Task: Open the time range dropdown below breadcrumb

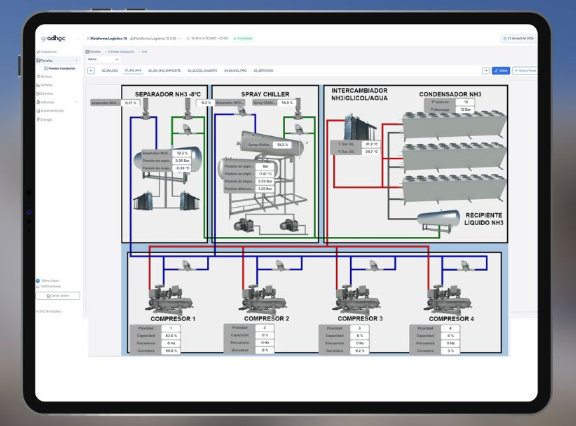Action: [103, 59]
